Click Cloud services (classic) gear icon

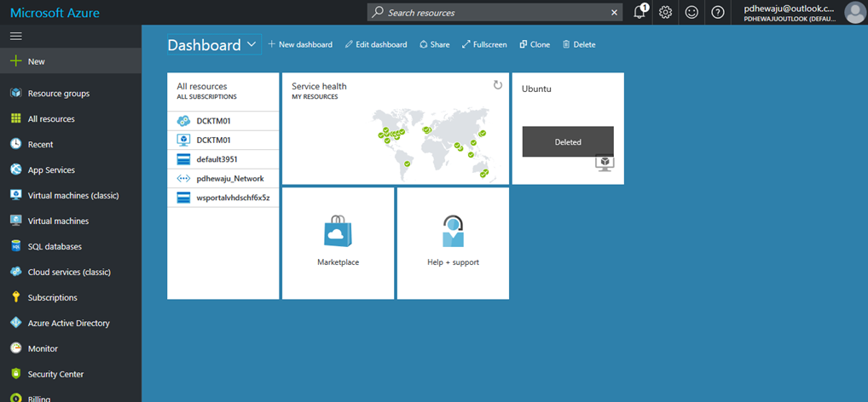point(16,272)
